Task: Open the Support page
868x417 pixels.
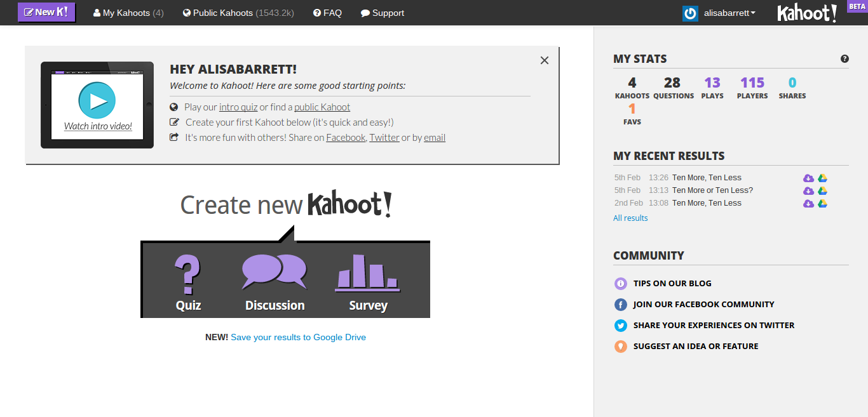Action: [382, 13]
